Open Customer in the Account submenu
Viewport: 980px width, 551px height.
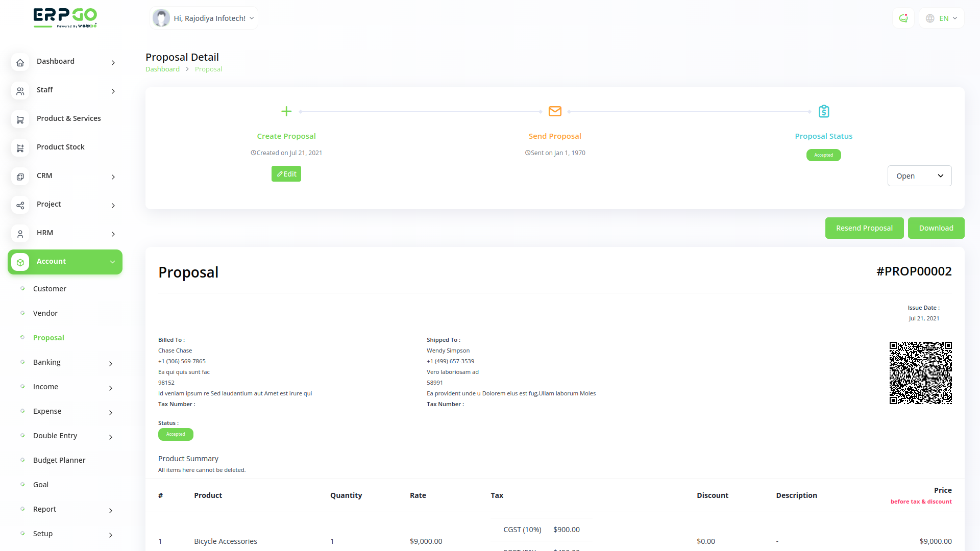(50, 289)
